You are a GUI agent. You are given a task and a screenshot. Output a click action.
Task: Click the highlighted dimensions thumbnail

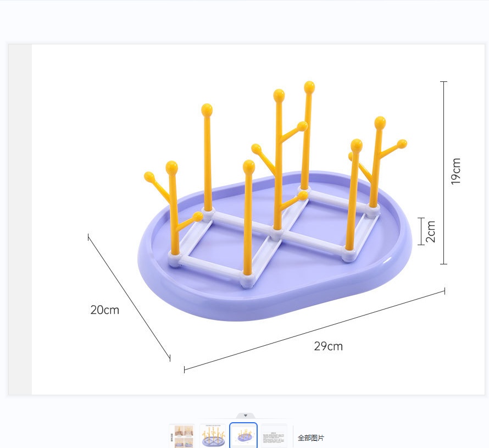[x=243, y=435]
